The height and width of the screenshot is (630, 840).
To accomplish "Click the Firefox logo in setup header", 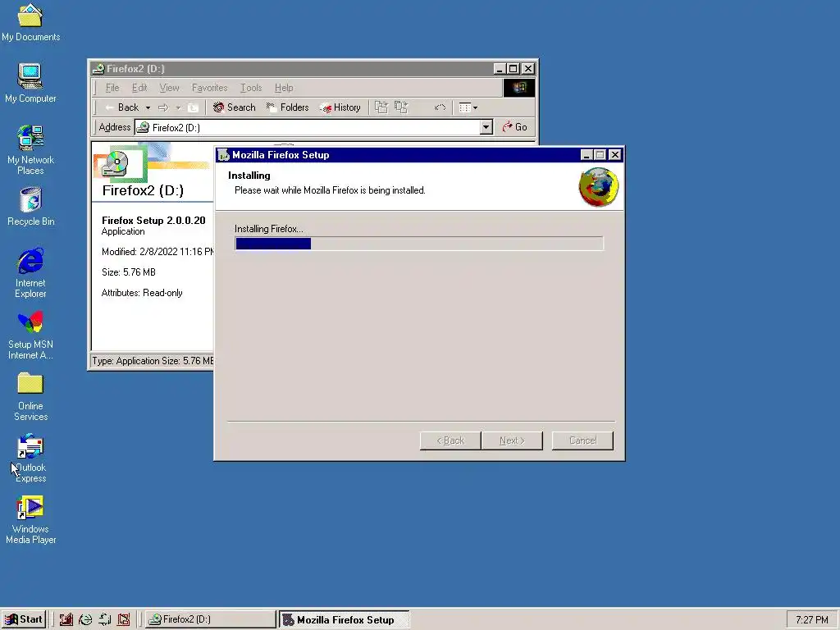I will click(x=598, y=187).
